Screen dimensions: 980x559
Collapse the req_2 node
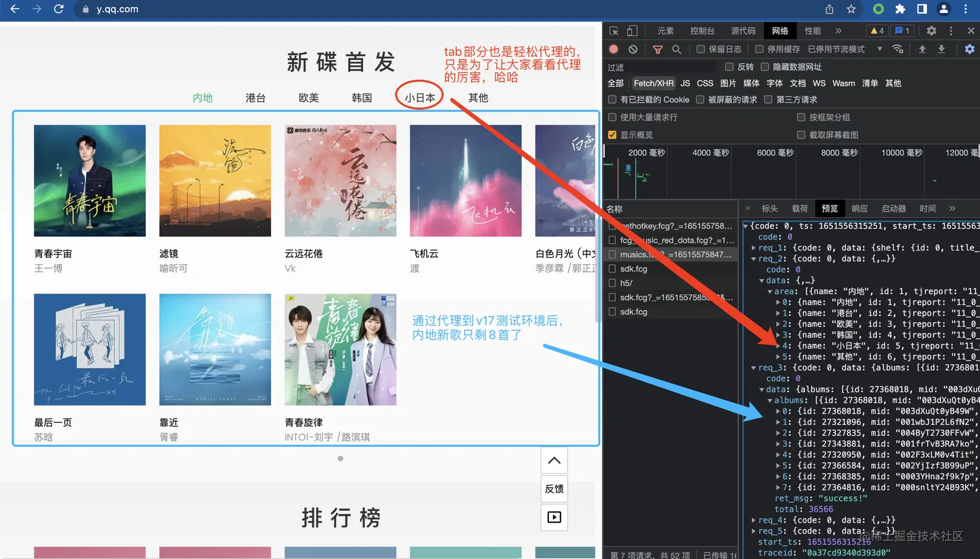753,259
